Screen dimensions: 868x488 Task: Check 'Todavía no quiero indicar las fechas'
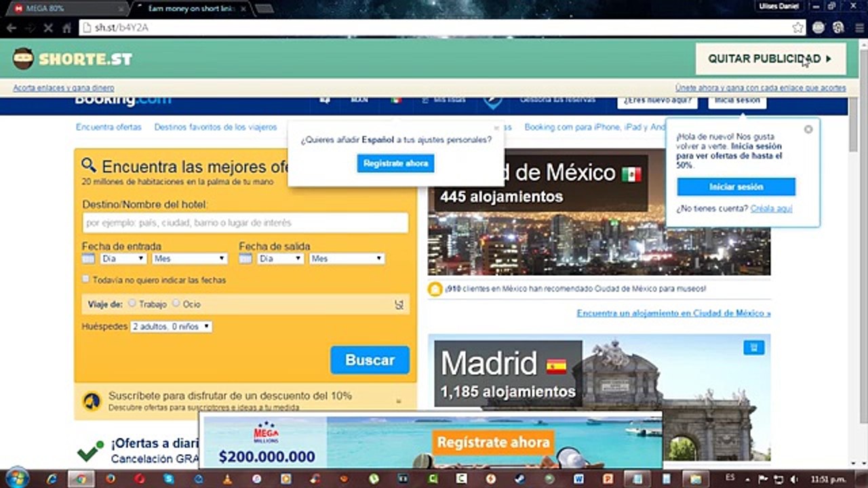point(86,279)
